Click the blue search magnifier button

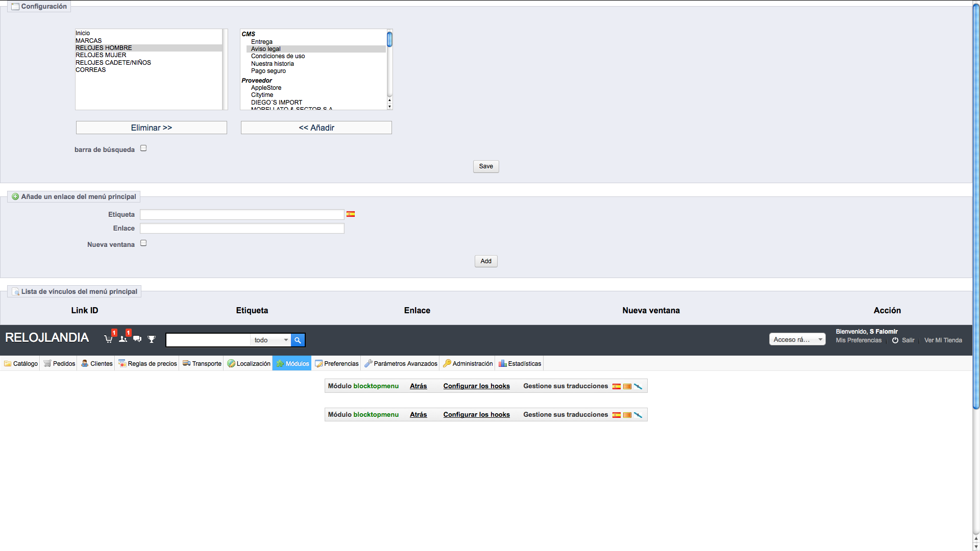click(x=298, y=340)
